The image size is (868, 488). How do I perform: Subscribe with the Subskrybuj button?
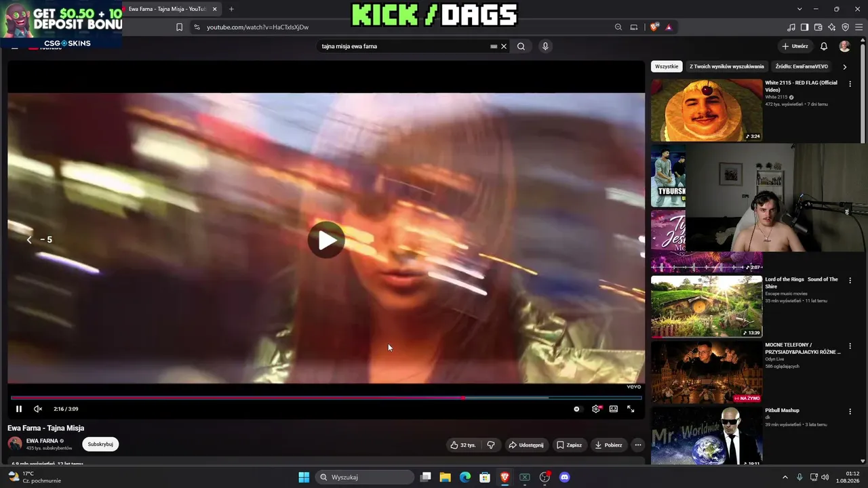[x=100, y=444]
